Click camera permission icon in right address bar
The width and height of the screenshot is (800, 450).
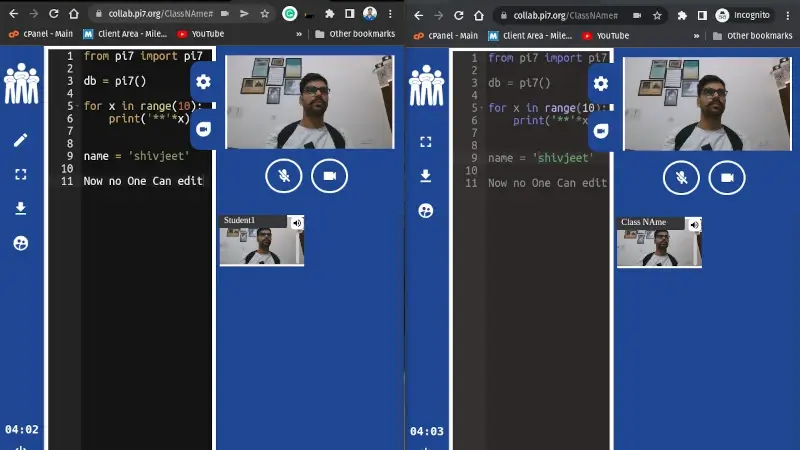tap(637, 16)
